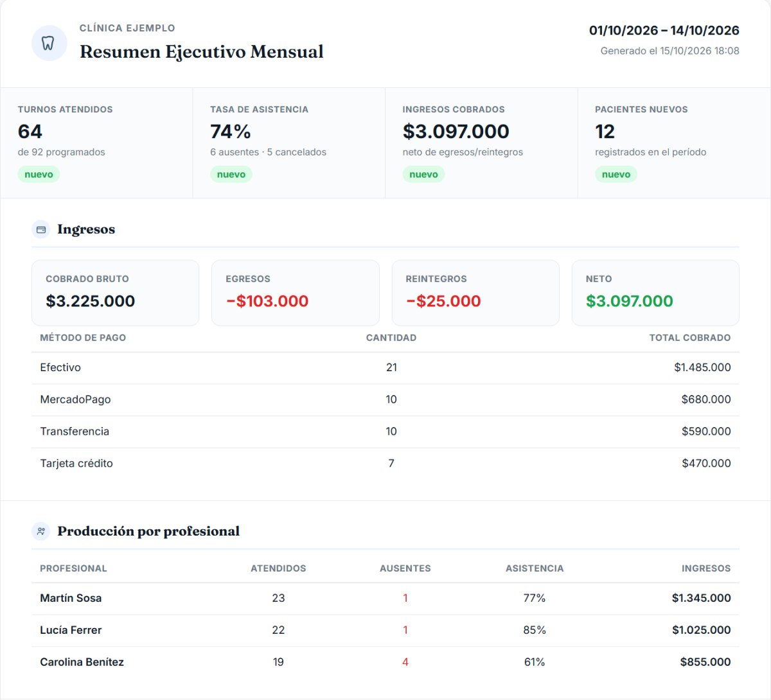The width and height of the screenshot is (771, 700).
Task: Click Lucía Ferrer's 22 attended count
Action: (278, 631)
